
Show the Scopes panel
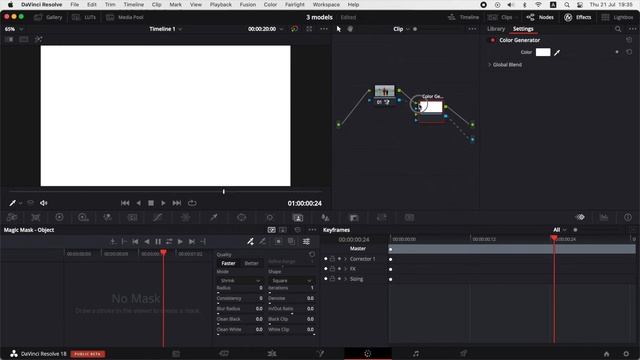(x=604, y=218)
